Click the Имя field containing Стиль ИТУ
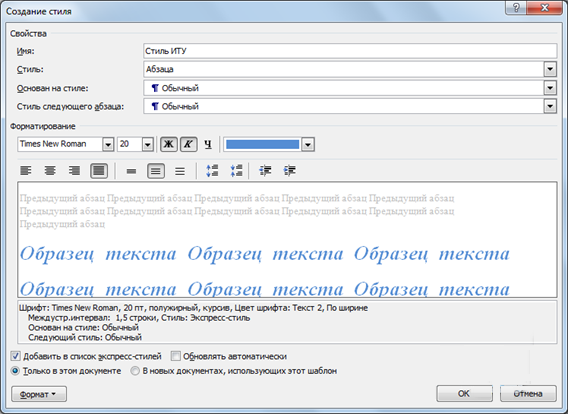This screenshot has width=571, height=416. [350, 51]
